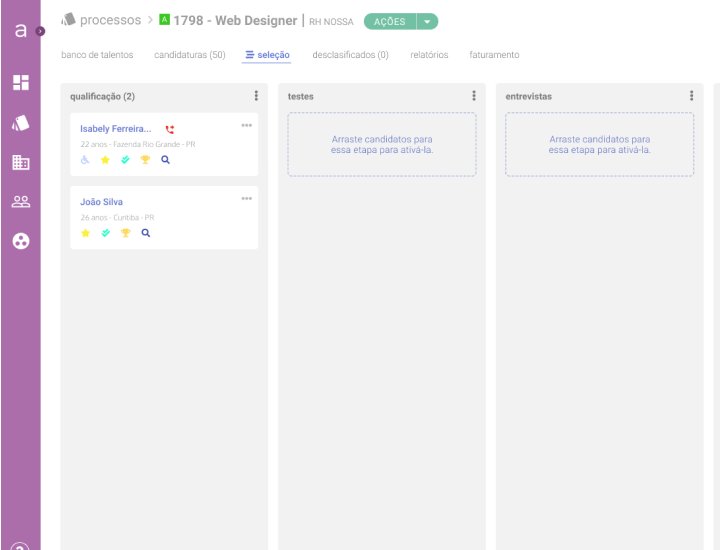720x550 pixels.
Task: Toggle the double-check icon on João Silva's card
Action: [x=106, y=233]
